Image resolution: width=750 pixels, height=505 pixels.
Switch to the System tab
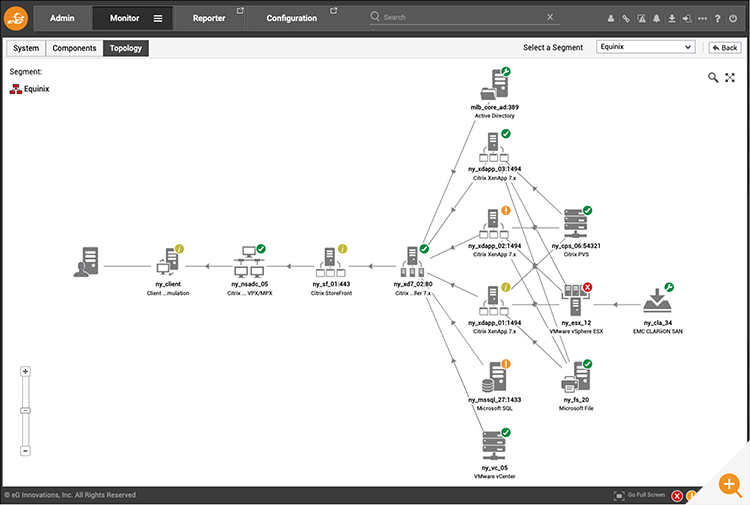26,48
